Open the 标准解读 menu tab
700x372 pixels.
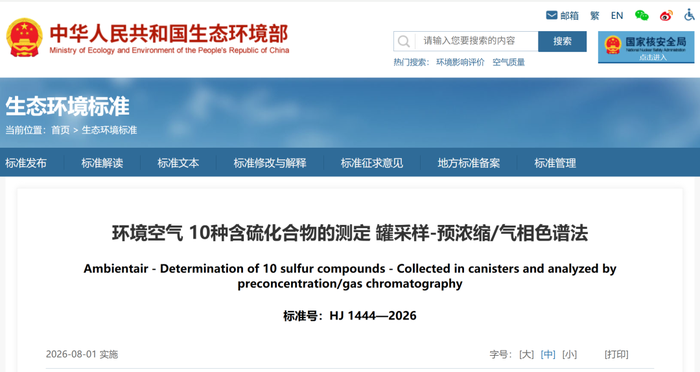(x=102, y=163)
